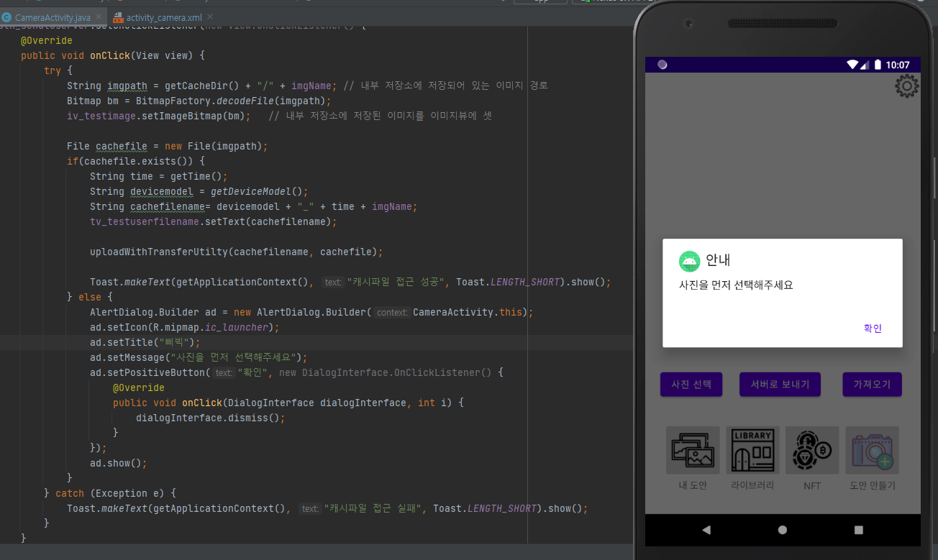Click the if(cachefile.exists()) condition

click(x=136, y=161)
